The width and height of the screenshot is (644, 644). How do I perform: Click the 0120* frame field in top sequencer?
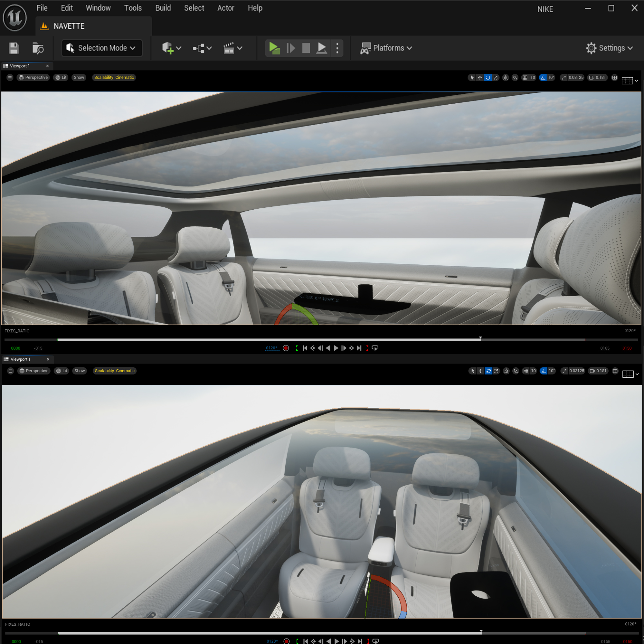pos(271,348)
